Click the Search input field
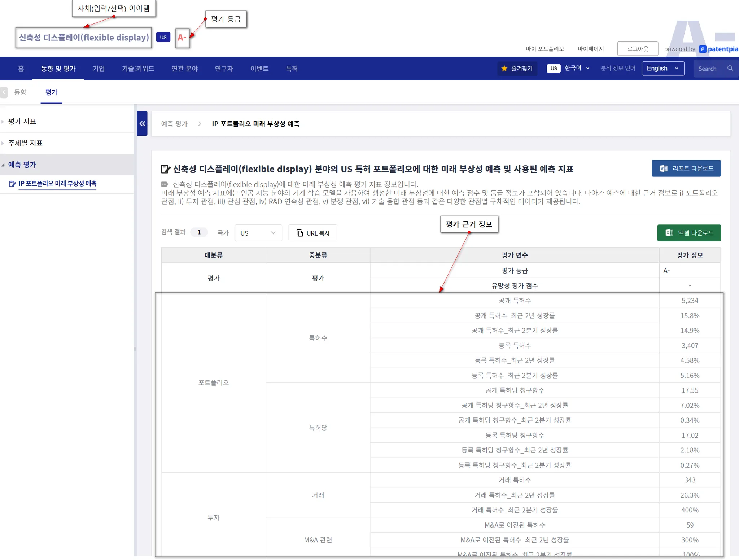Image resolution: width=739 pixels, height=560 pixels. (x=709, y=68)
